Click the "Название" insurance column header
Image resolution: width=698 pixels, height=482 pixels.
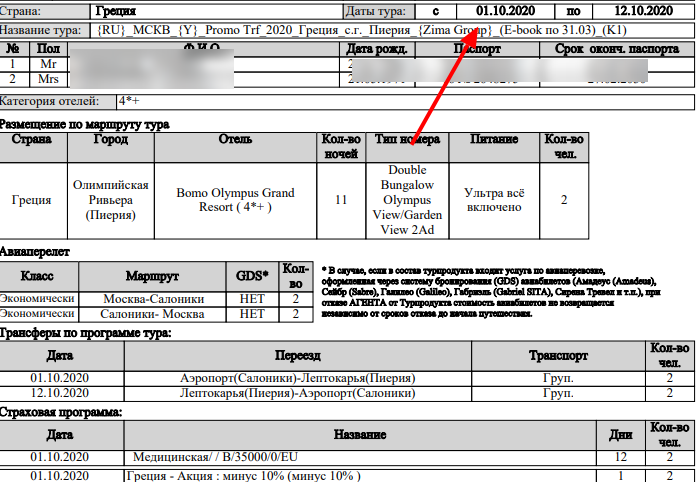pyautogui.click(x=360, y=434)
